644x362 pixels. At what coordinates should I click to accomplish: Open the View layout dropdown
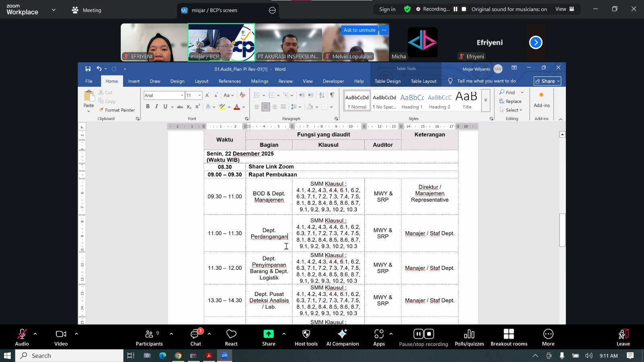[x=565, y=9]
